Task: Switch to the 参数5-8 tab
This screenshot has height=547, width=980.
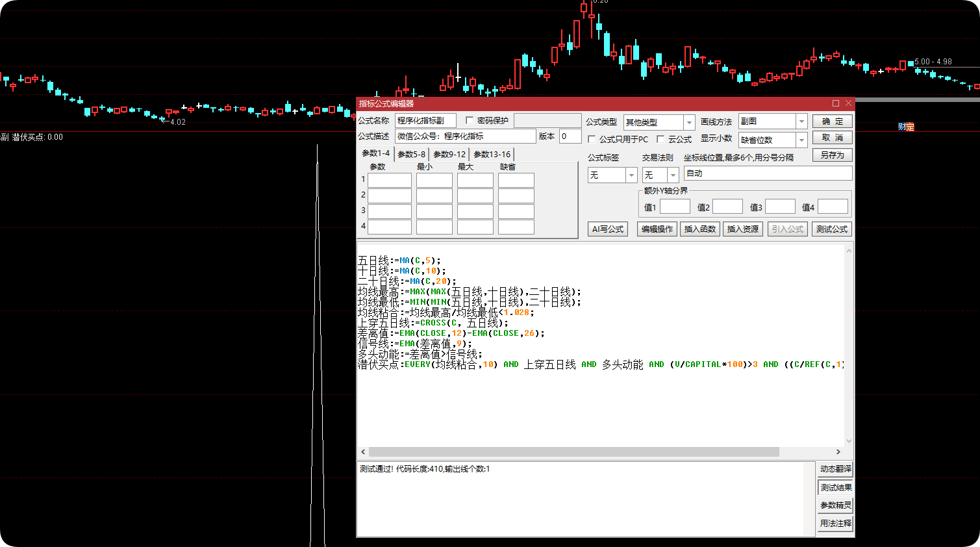Action: pyautogui.click(x=412, y=154)
